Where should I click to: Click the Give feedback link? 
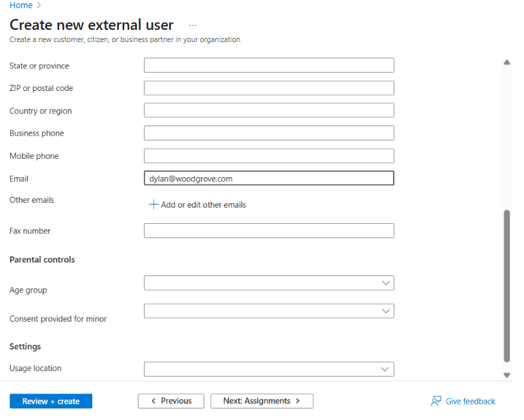(x=470, y=402)
